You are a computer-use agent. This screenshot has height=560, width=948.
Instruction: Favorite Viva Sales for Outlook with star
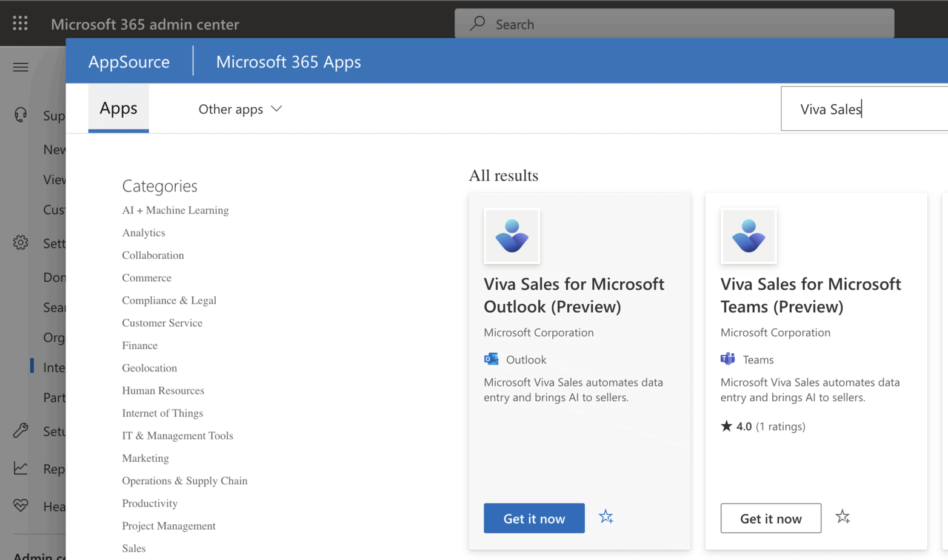coord(606,517)
